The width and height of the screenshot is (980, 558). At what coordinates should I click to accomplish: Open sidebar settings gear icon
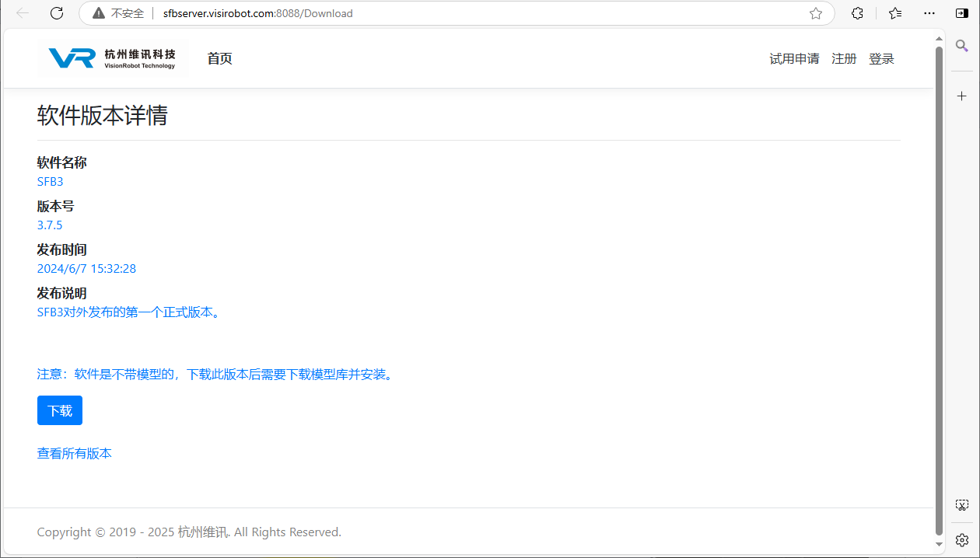click(962, 539)
